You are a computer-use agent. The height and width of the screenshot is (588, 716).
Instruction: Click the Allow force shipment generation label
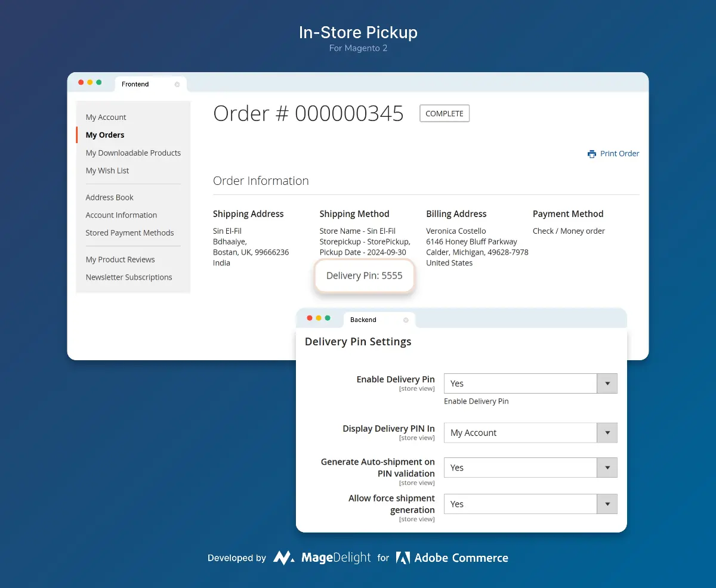coord(391,504)
